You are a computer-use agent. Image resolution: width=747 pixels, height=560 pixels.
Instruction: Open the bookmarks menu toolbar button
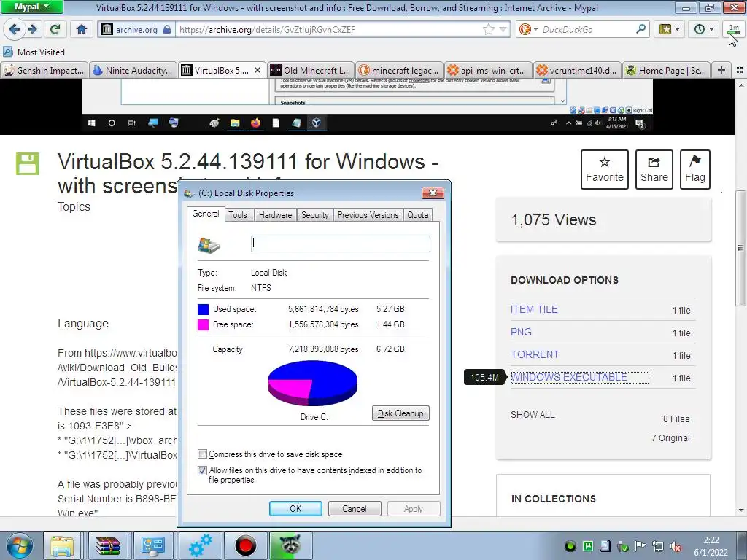click(669, 29)
